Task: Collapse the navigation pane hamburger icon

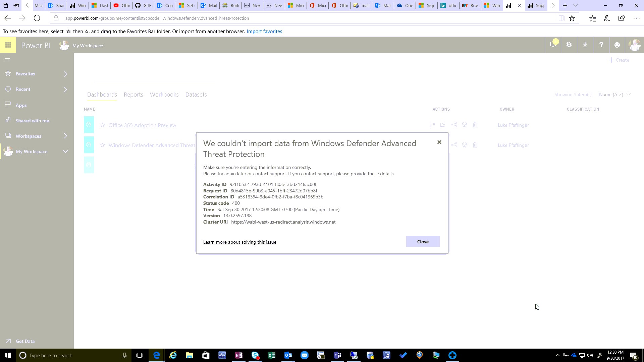Action: coord(7,60)
